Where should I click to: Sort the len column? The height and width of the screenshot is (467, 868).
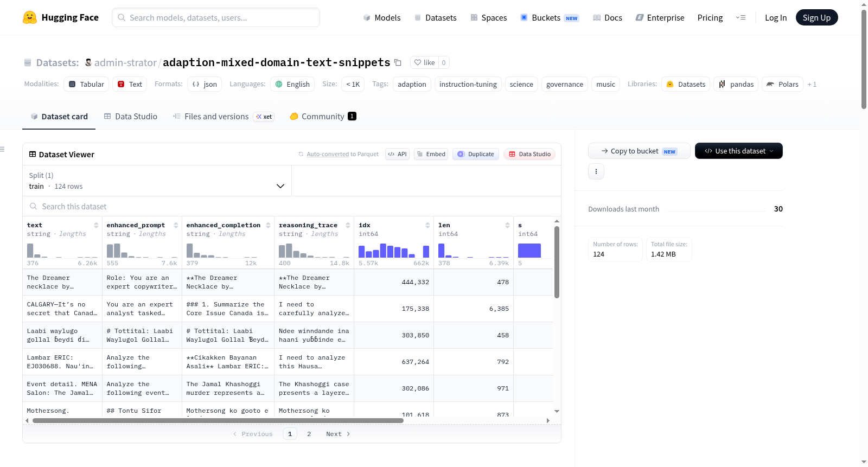pos(507,225)
